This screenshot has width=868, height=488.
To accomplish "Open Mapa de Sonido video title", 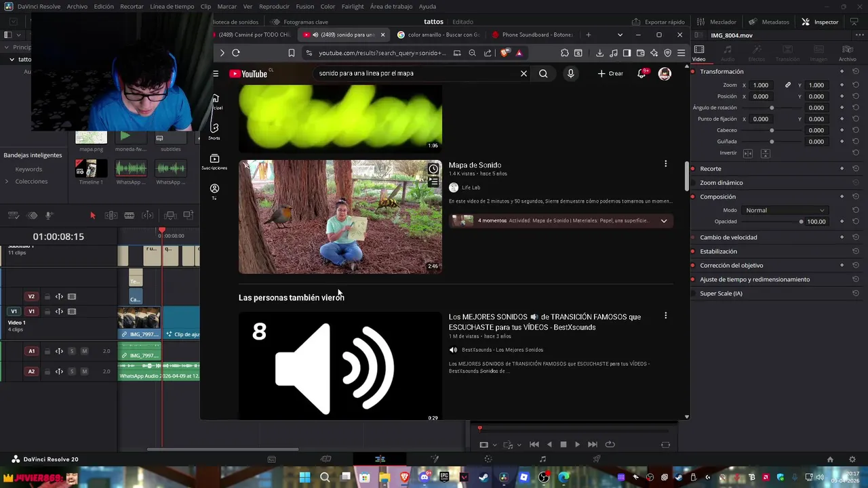I will tap(475, 165).
